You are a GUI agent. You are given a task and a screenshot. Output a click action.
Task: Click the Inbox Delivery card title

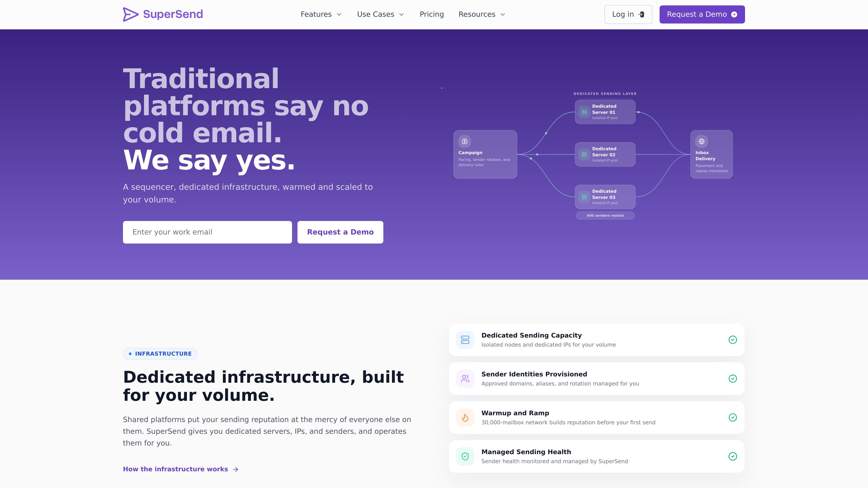[x=705, y=156]
